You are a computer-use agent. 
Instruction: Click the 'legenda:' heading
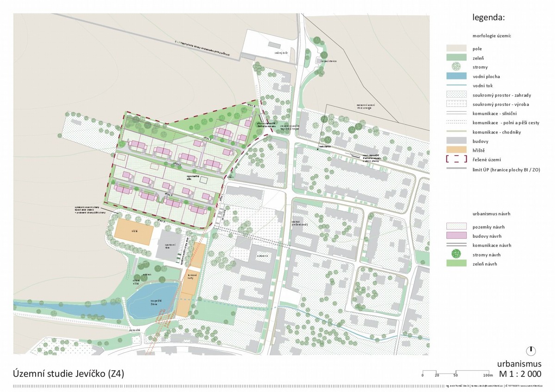pos(488,18)
